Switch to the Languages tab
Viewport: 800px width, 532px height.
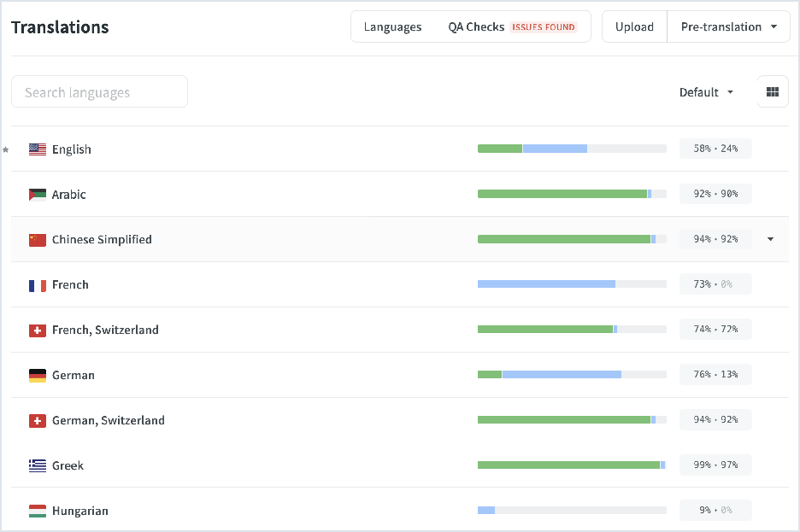click(x=392, y=26)
